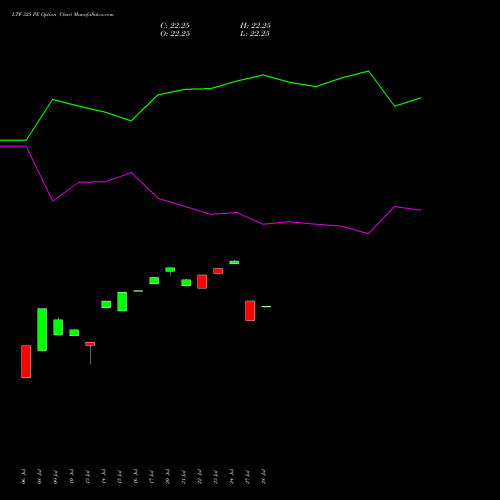Click the high price value H: 22.25
Screen dimensions: 500x500
click(255, 26)
